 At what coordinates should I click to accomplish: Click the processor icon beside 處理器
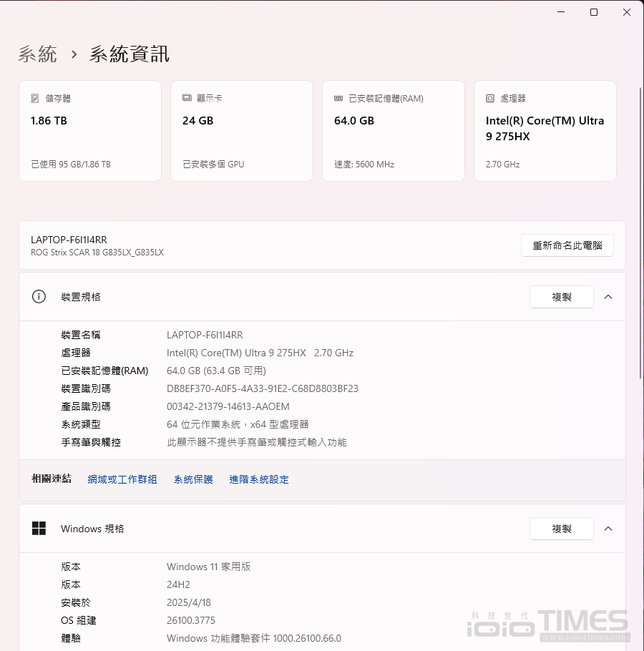(x=490, y=99)
